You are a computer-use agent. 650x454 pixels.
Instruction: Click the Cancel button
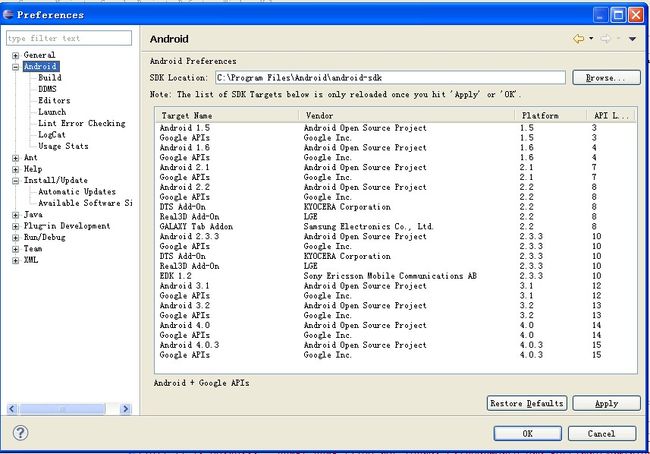(x=601, y=434)
